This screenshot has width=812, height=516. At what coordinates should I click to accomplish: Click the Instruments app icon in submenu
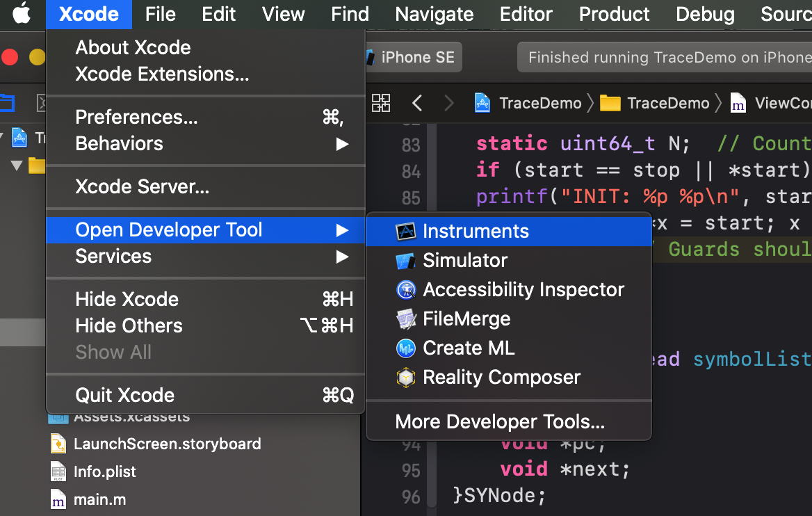tap(405, 232)
